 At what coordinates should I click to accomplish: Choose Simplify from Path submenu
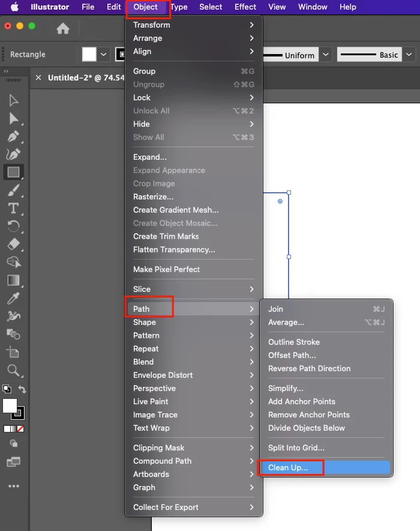326,388
